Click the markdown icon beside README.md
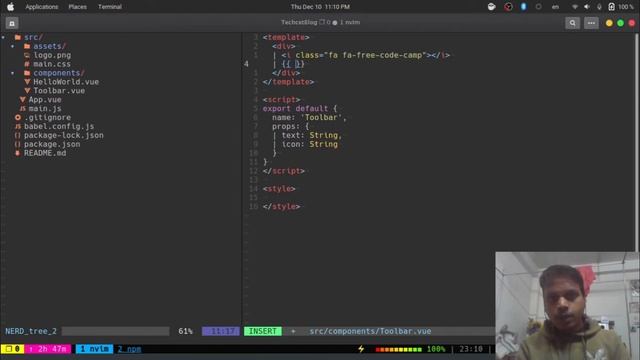The width and height of the screenshot is (640, 360). pyautogui.click(x=17, y=153)
